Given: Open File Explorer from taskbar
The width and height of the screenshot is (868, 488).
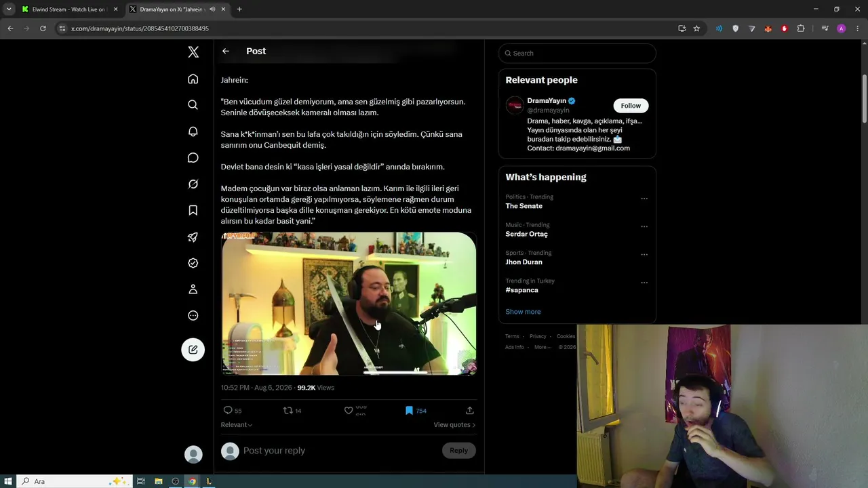Looking at the screenshot, I should (158, 481).
